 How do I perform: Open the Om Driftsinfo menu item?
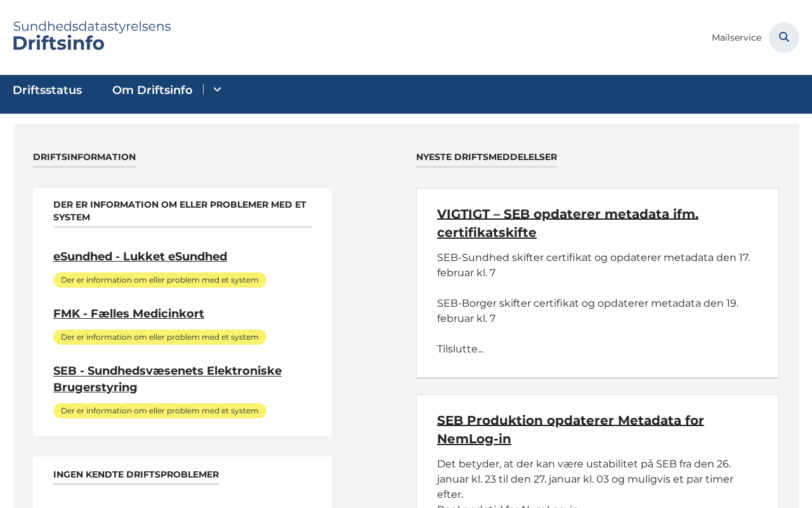152,90
